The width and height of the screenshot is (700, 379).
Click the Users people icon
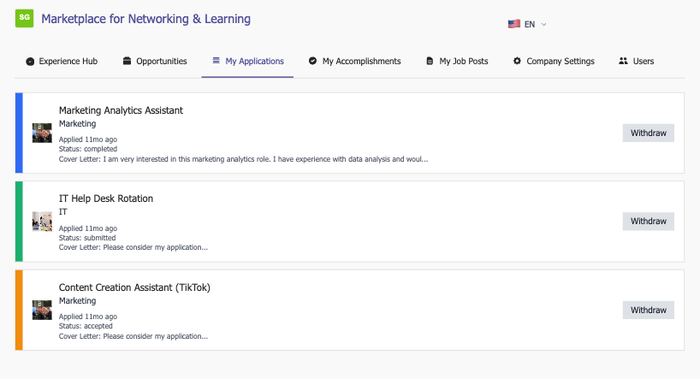pos(623,61)
